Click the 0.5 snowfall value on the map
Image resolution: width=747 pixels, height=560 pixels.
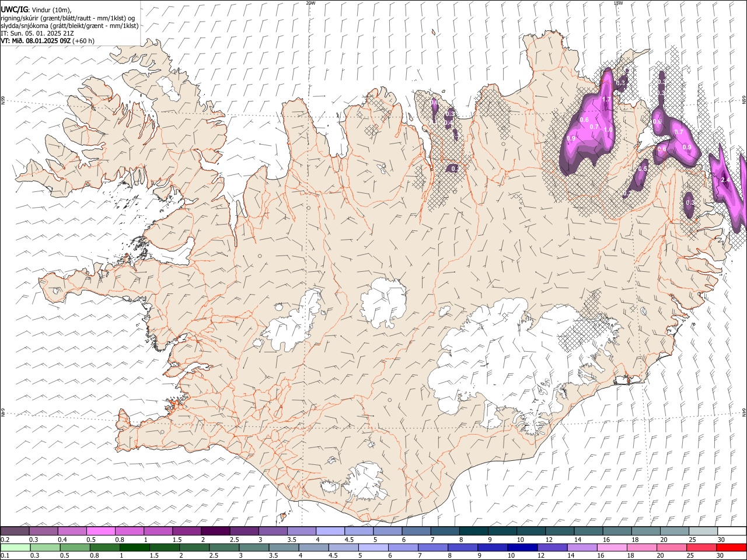pyautogui.click(x=643, y=169)
